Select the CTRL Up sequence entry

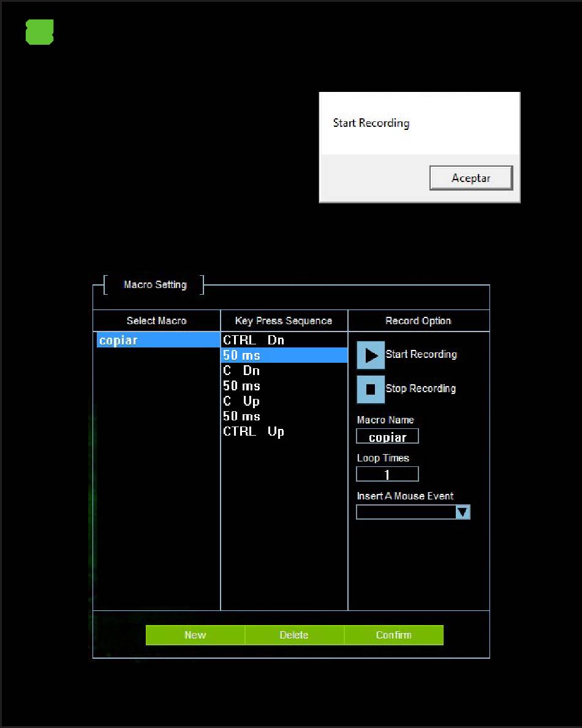(x=254, y=432)
